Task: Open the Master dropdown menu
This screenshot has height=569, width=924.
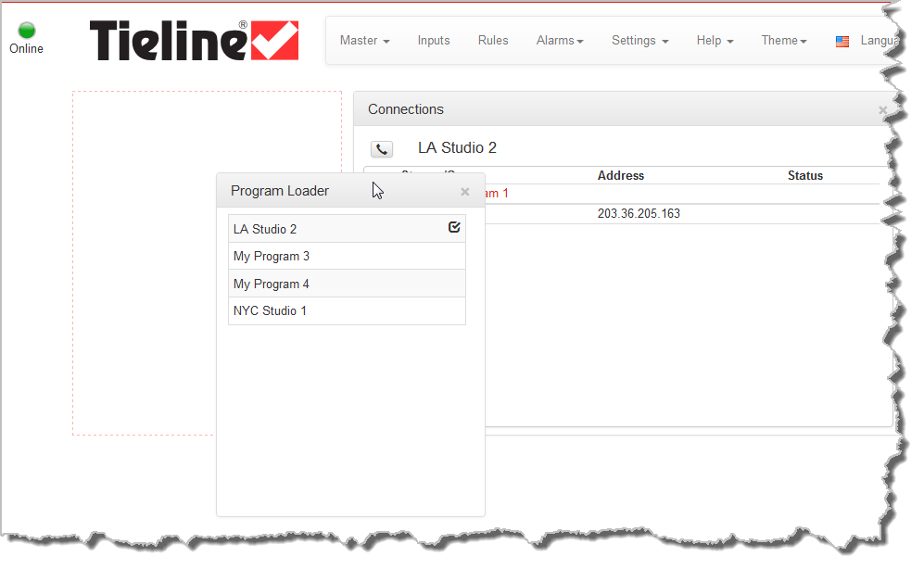Action: coord(364,41)
